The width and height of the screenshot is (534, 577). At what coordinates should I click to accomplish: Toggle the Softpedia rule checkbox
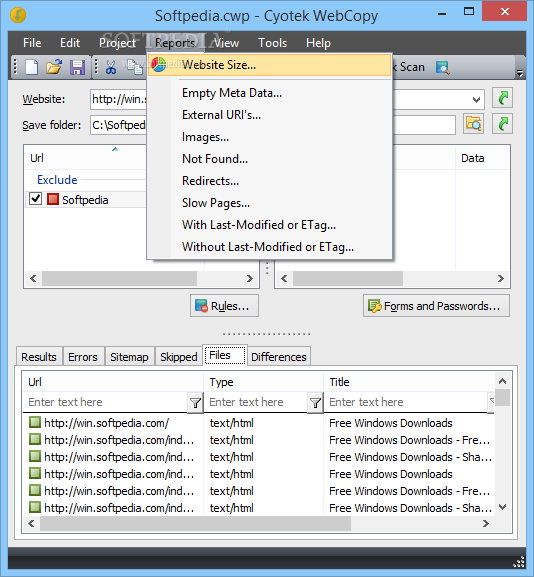35,199
